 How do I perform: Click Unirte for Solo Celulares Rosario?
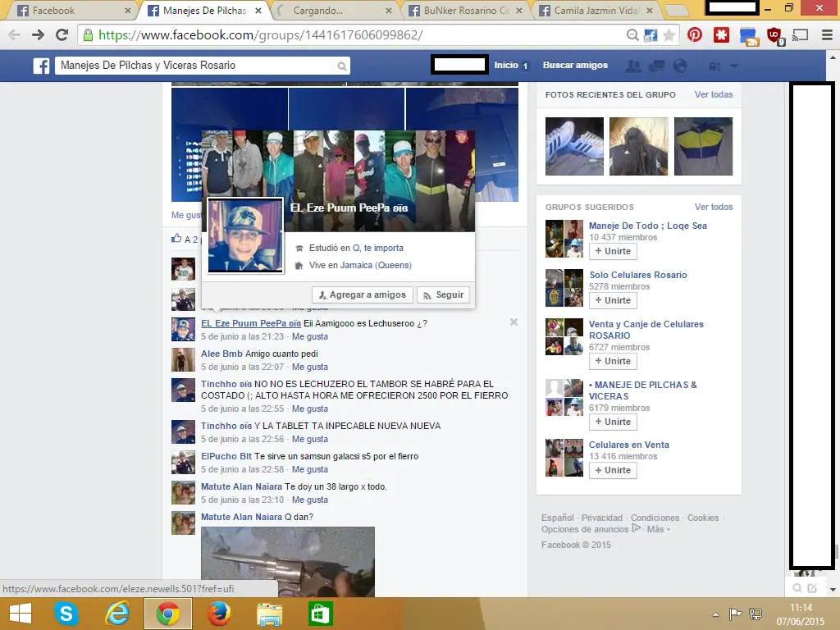[612, 300]
